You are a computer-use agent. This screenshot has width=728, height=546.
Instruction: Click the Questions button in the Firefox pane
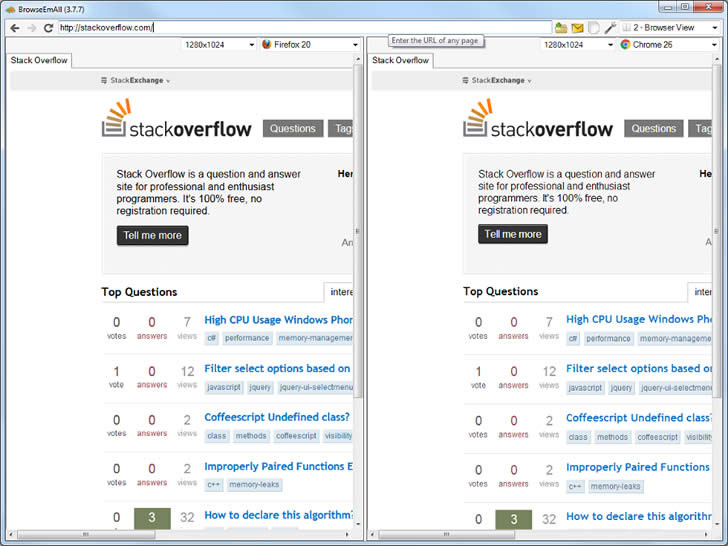pos(293,129)
